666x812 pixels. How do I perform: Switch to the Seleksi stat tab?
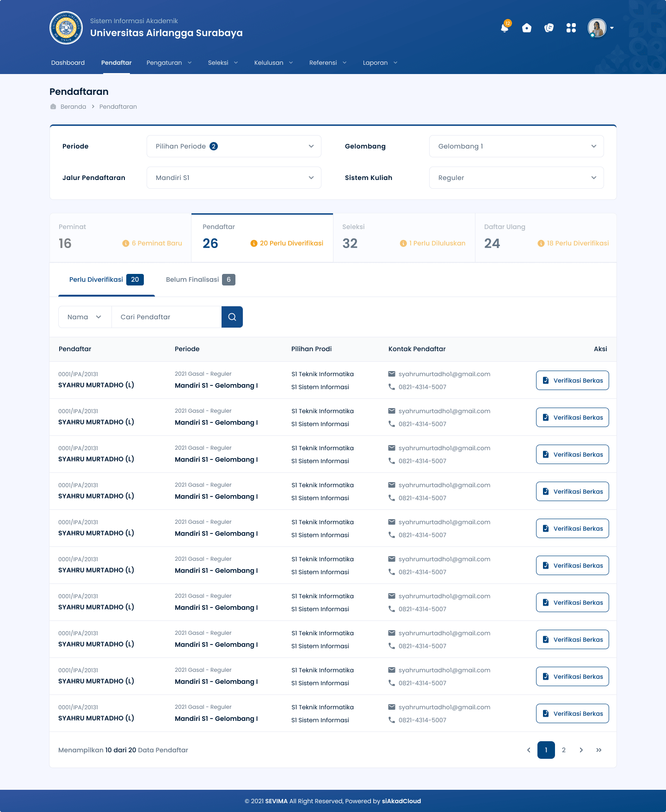click(404, 238)
